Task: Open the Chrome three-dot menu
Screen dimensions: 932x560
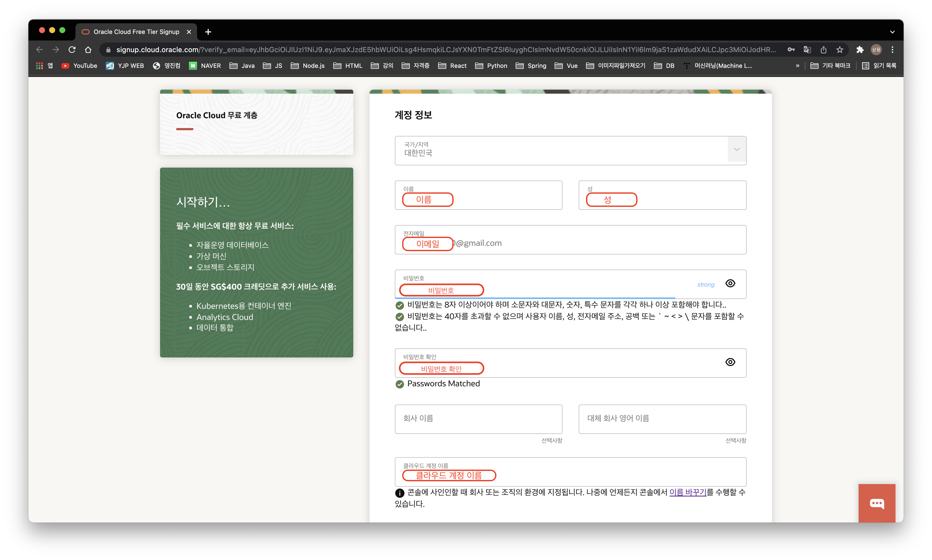Action: (x=892, y=49)
